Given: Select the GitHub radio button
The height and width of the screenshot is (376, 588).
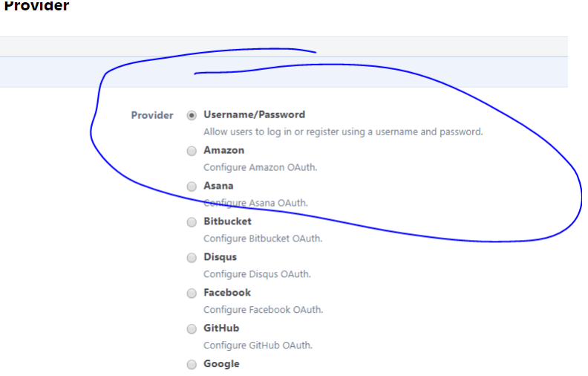Looking at the screenshot, I should click(x=192, y=329).
